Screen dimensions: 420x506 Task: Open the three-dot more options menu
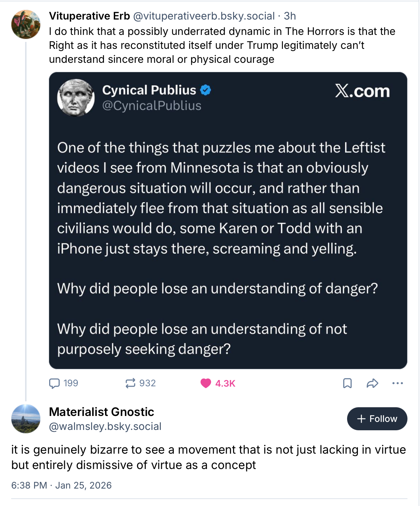pyautogui.click(x=397, y=384)
